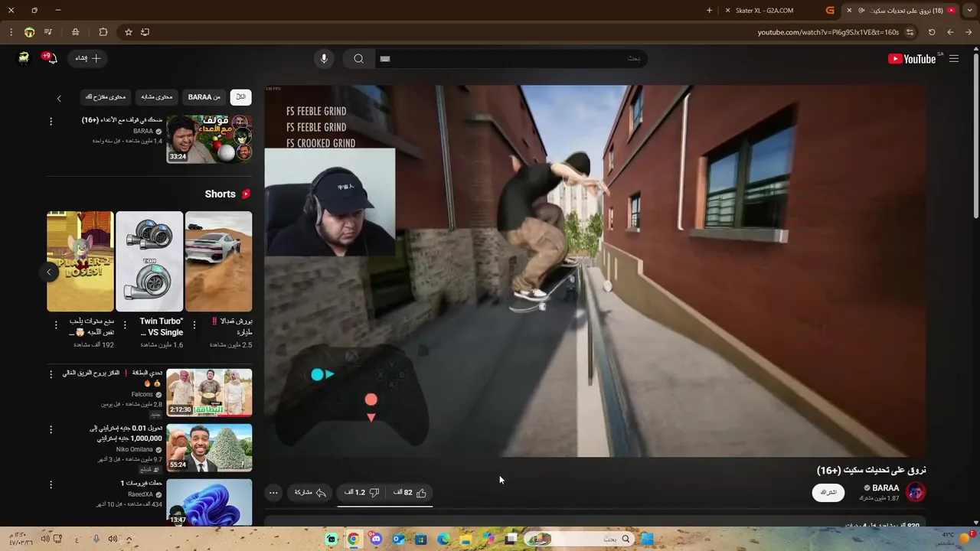
Task: Open the on-screen keyboard icon in search box
Action: pos(385,59)
